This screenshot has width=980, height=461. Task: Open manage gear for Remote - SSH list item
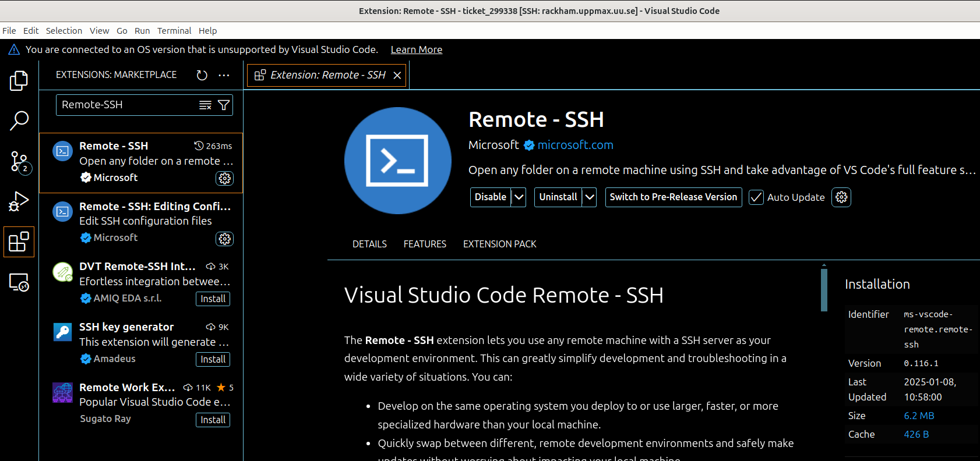click(224, 178)
